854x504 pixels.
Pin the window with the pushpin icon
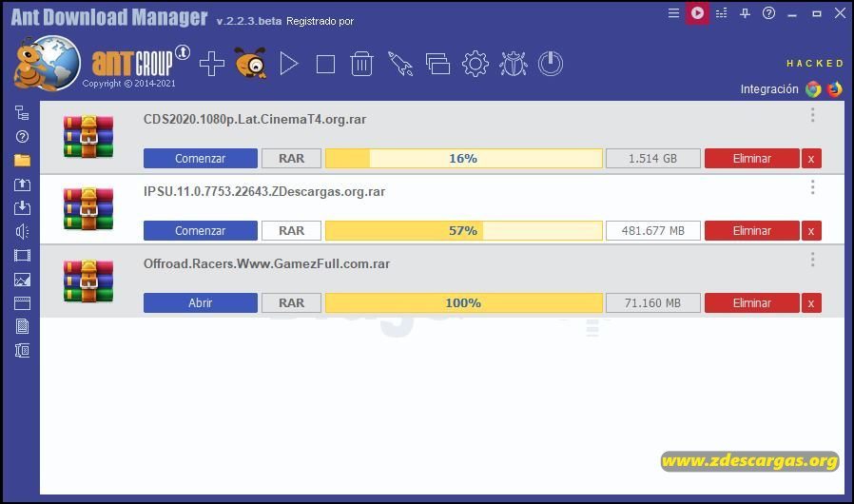[745, 13]
